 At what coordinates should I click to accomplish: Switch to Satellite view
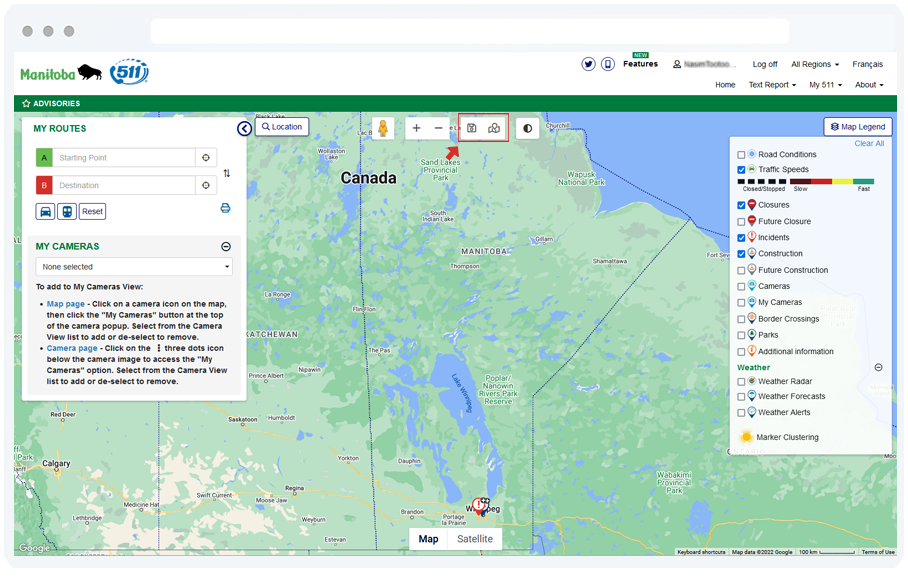pos(475,539)
